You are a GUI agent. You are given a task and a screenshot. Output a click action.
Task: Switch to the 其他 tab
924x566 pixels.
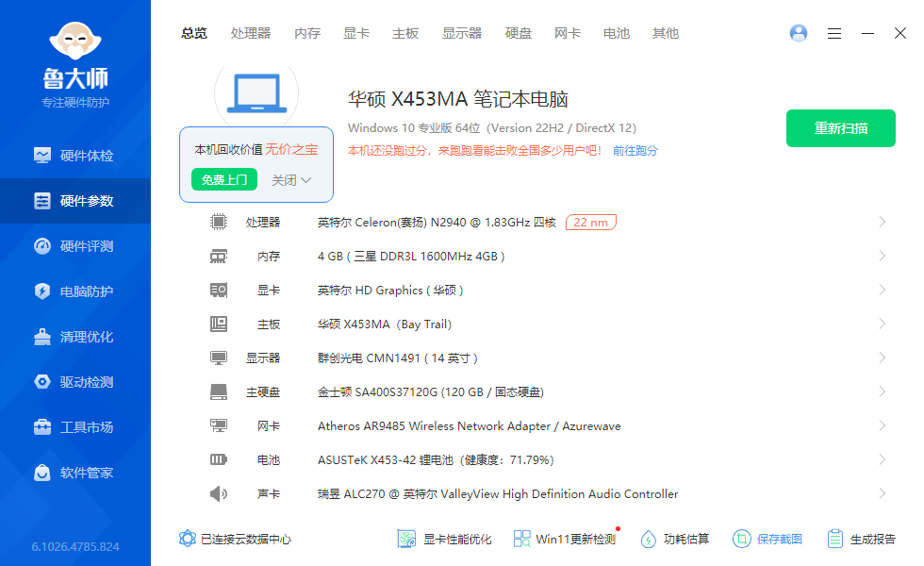(x=666, y=34)
